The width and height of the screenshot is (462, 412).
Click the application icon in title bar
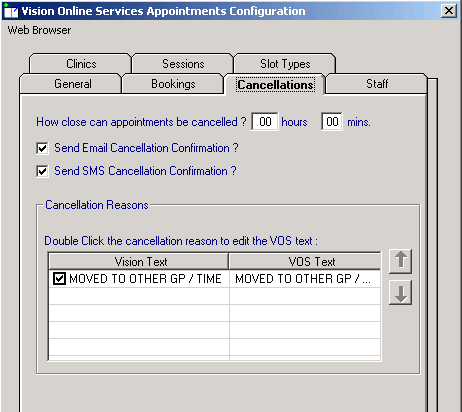(x=10, y=11)
